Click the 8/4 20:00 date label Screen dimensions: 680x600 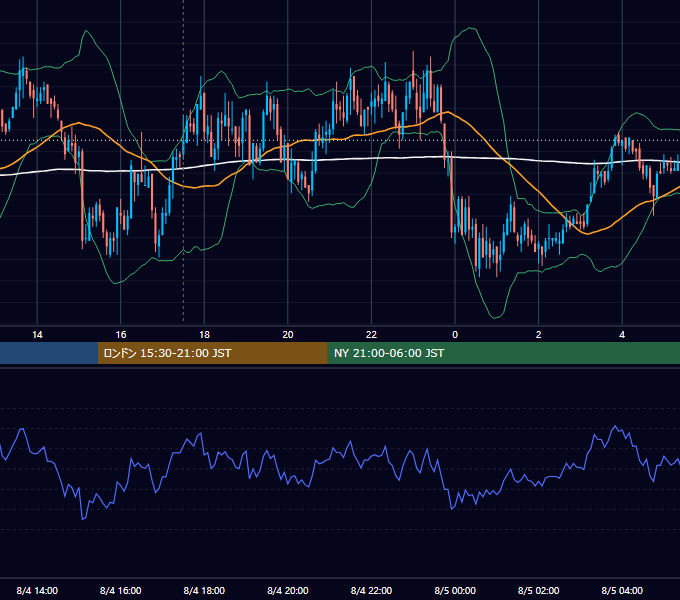pyautogui.click(x=288, y=590)
